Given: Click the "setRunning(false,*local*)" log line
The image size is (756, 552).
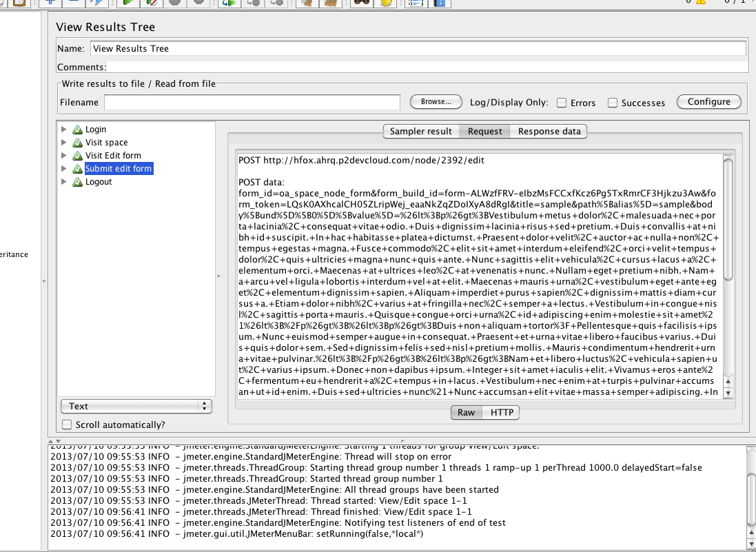Looking at the screenshot, I should pos(237,533).
